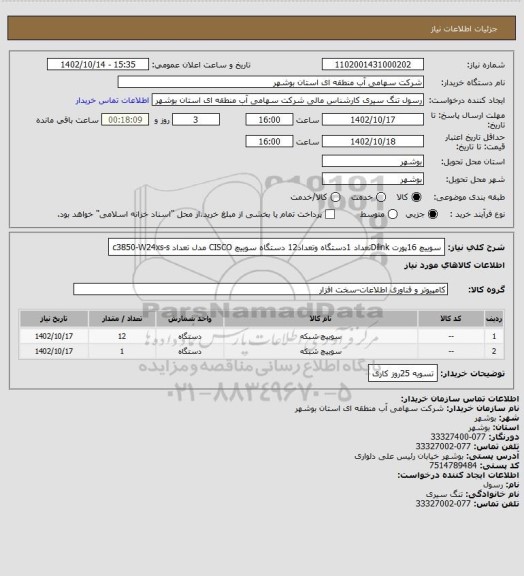Click the requester first name رسول
The height and width of the screenshot is (576, 524).
point(494,485)
